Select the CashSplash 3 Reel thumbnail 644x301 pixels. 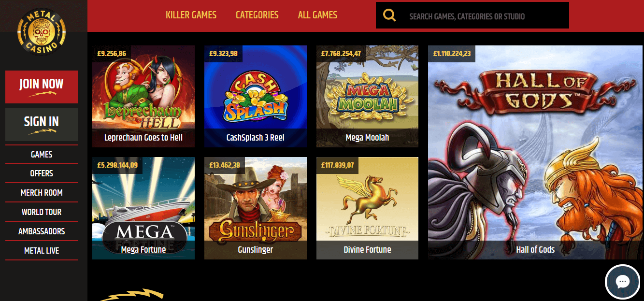tap(256, 96)
